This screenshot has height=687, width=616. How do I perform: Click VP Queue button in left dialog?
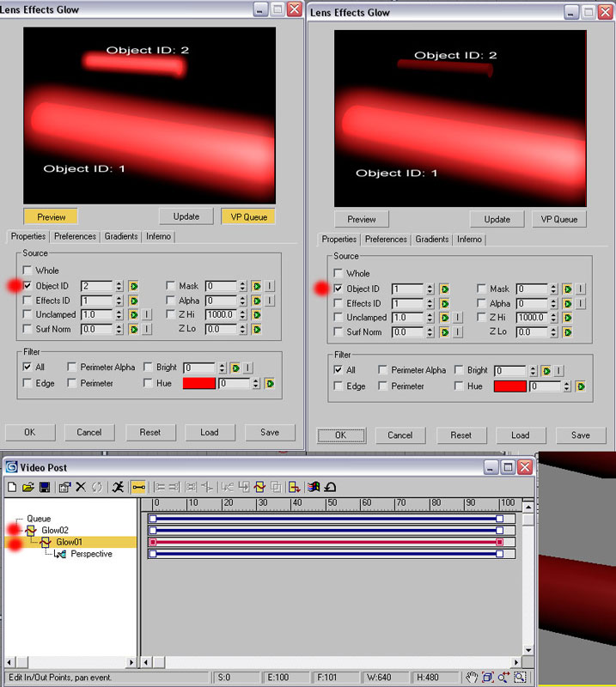(x=248, y=217)
